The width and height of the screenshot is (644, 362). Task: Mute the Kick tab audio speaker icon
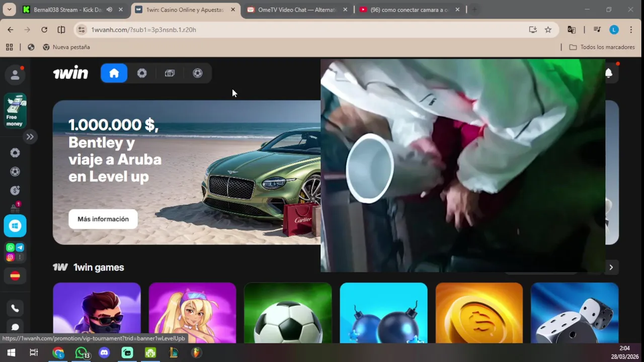pyautogui.click(x=109, y=10)
